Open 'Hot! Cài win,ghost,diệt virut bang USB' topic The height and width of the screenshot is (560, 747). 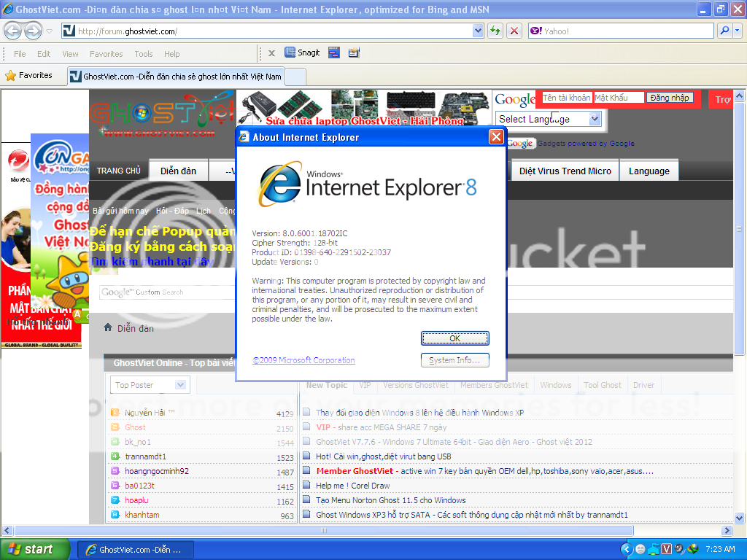point(384,456)
